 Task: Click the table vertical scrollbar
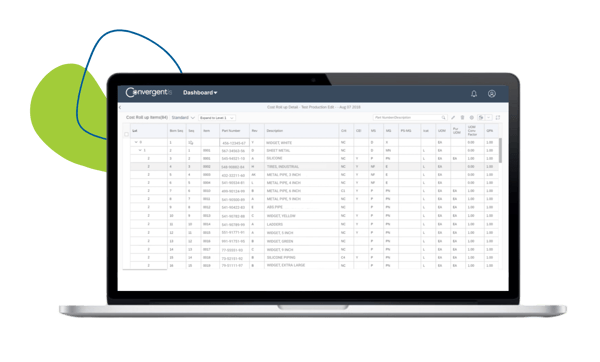[501, 150]
